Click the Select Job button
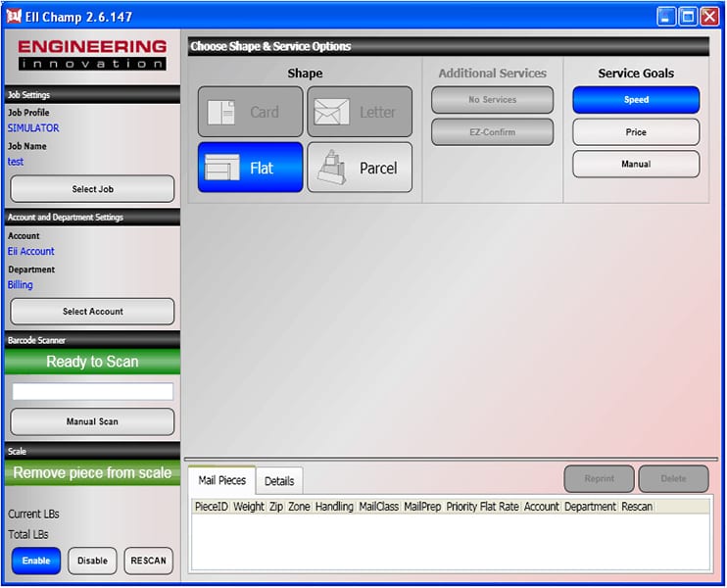The width and height of the screenshot is (727, 588). coord(92,189)
